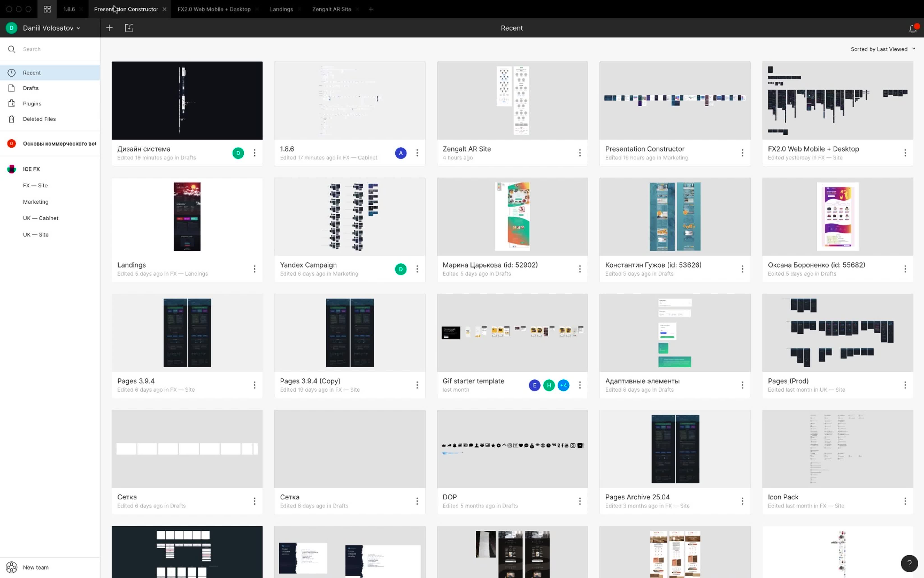Open options menu for Pages Archive 25.04

(x=742, y=501)
